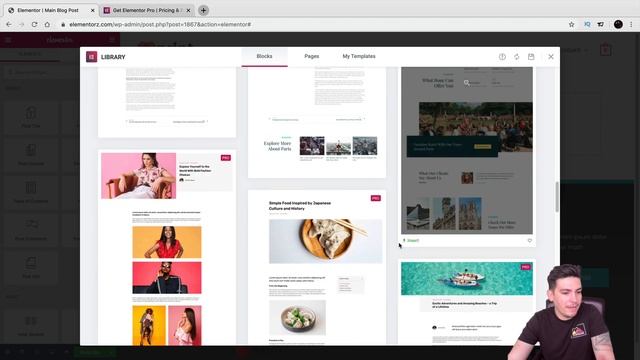Click PRO badge on boat template
640x360 pixels.
coord(526,267)
